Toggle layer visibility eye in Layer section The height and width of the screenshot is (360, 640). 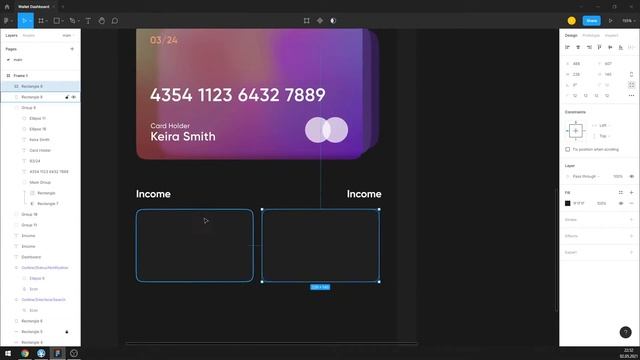(631, 176)
